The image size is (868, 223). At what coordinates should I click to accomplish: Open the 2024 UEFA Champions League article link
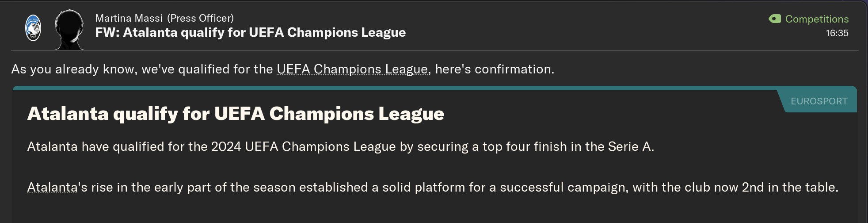(320, 147)
